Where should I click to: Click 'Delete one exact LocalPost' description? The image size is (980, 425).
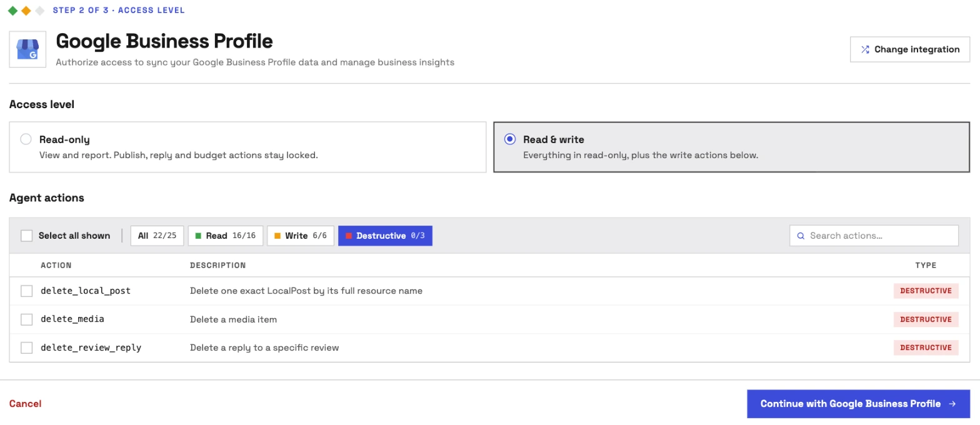tap(306, 291)
